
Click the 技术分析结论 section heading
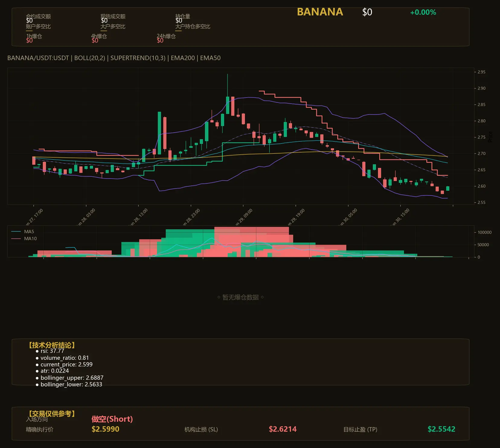click(x=52, y=345)
